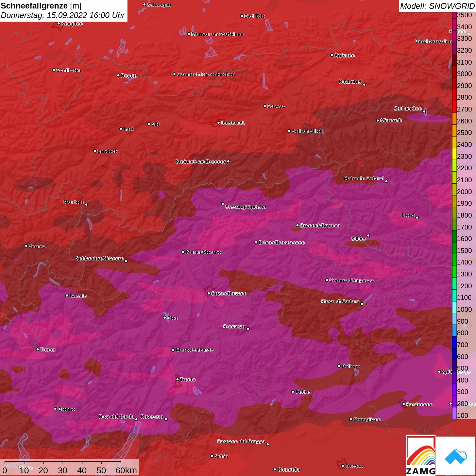This screenshot has width=476, height=476.
Task: Click the Bad Tölz label
Action: (x=254, y=16)
